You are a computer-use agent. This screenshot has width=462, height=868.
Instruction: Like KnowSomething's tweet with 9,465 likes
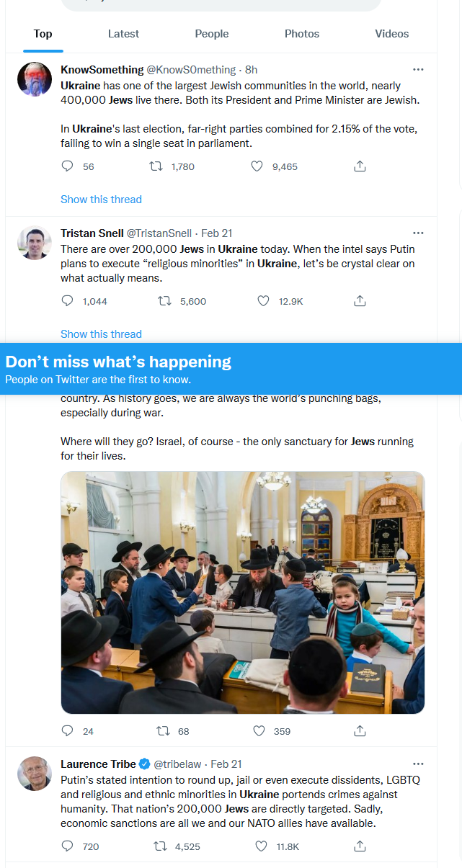[x=257, y=166]
